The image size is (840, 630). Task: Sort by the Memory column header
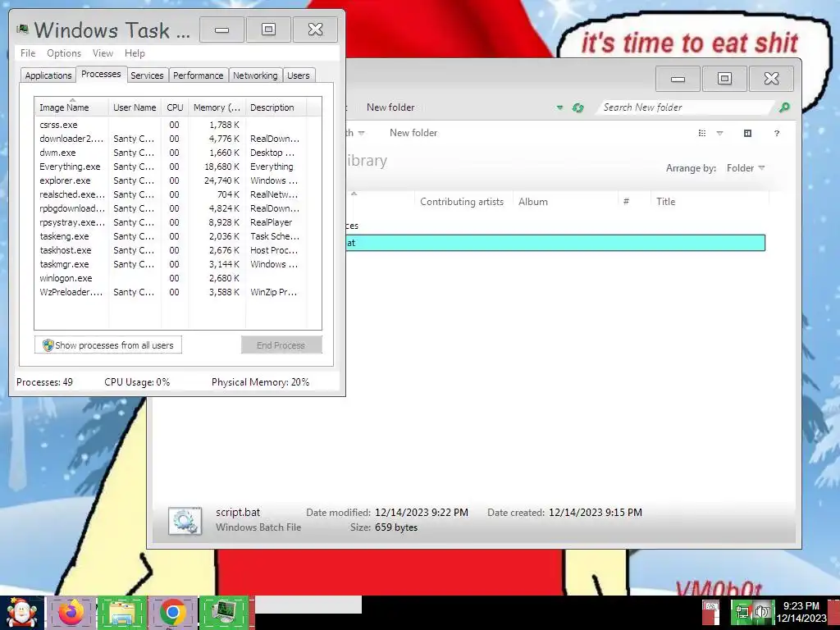tap(217, 107)
